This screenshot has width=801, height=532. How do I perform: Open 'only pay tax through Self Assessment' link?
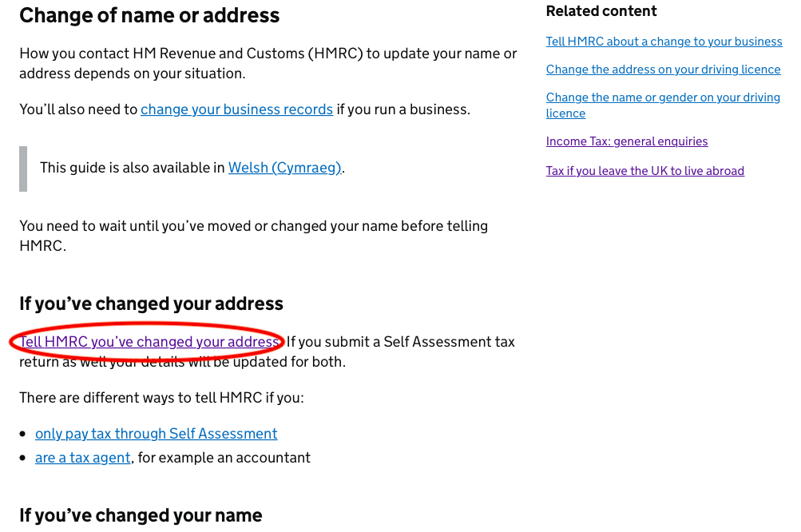(x=156, y=434)
